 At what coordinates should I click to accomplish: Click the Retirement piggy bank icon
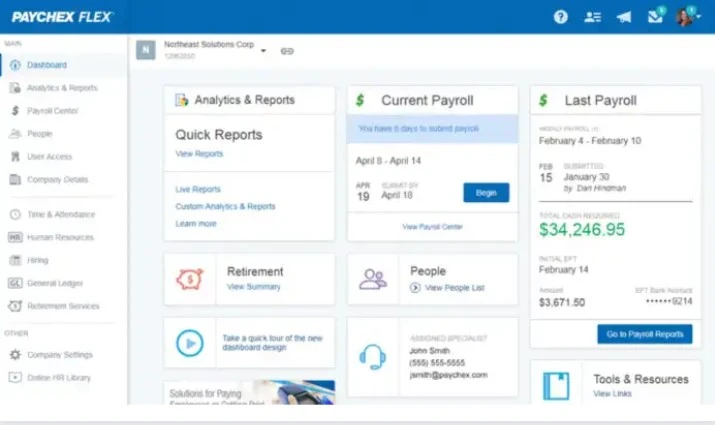(x=190, y=279)
